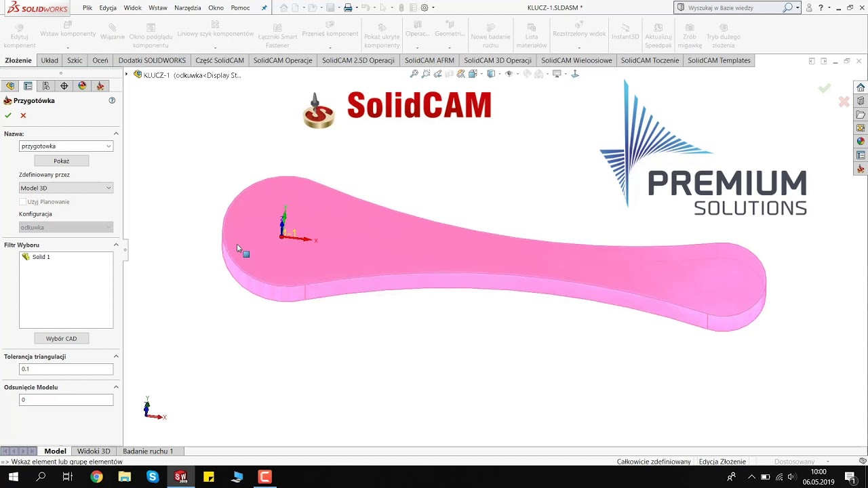Collapse the Odsunięcie Modelu section
Screen dimensions: 868x488
click(116, 387)
